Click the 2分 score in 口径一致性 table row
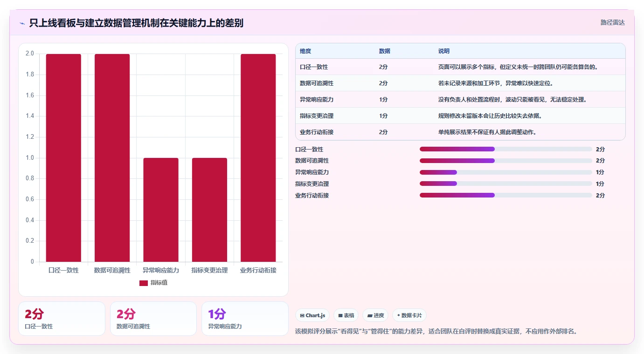This screenshot has height=354, width=644. pyautogui.click(x=383, y=67)
